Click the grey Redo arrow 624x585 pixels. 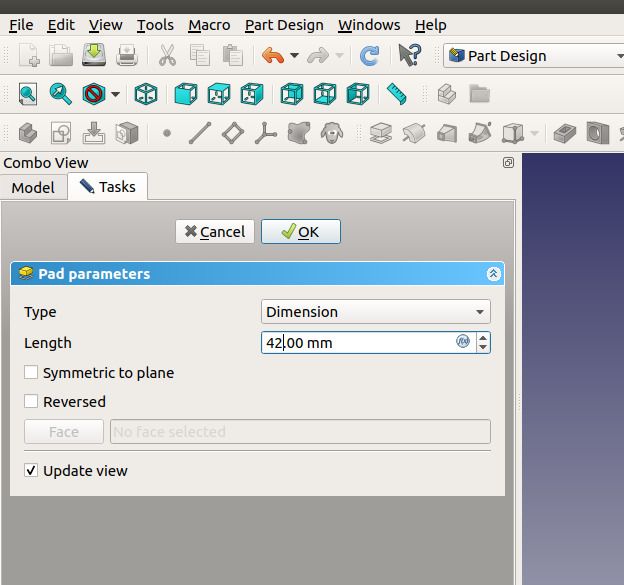click(x=318, y=55)
